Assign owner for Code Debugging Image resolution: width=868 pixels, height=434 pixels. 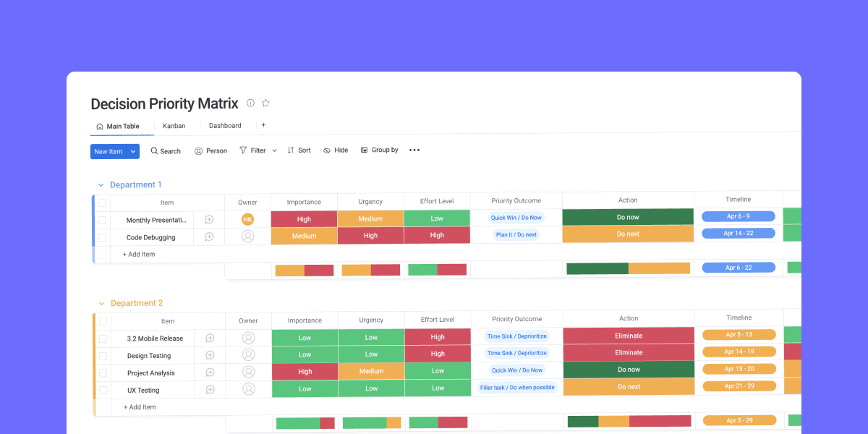pyautogui.click(x=248, y=237)
